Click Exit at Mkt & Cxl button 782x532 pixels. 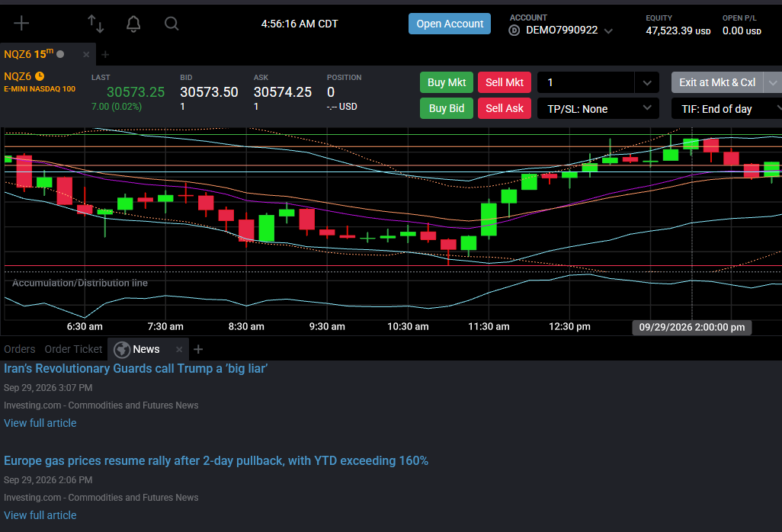tap(717, 83)
